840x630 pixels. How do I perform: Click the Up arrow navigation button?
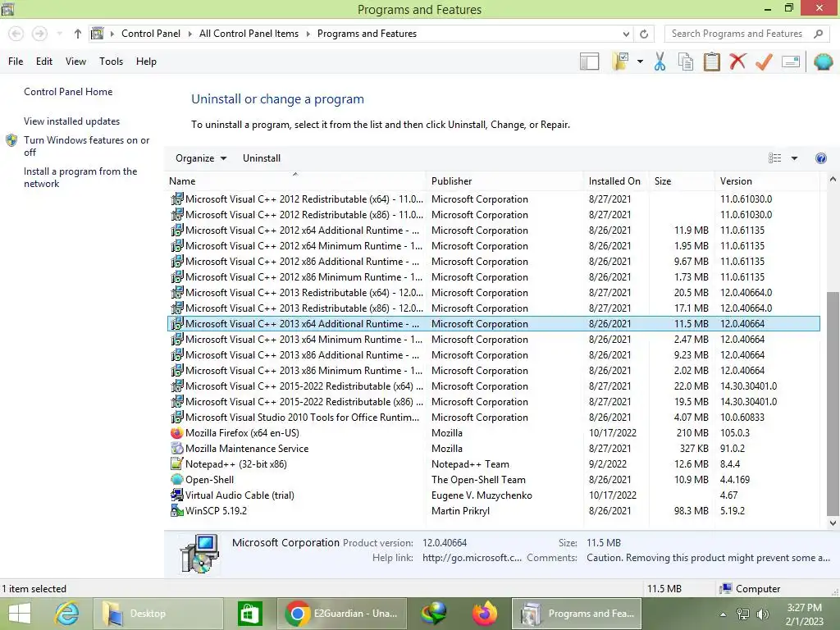[x=78, y=34]
